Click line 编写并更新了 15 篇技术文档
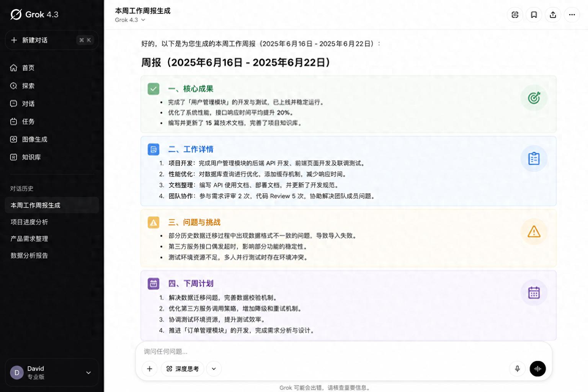This screenshot has height=392, width=588. (x=236, y=123)
